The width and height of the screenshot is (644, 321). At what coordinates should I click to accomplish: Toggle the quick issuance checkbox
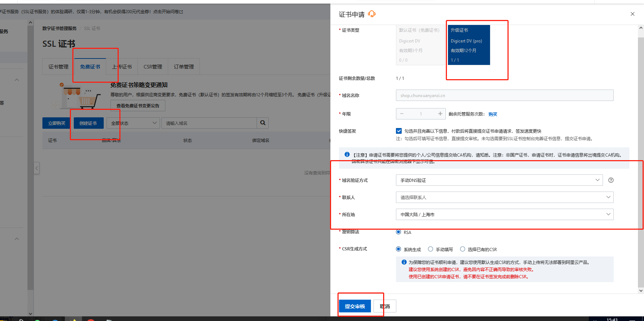[399, 131]
